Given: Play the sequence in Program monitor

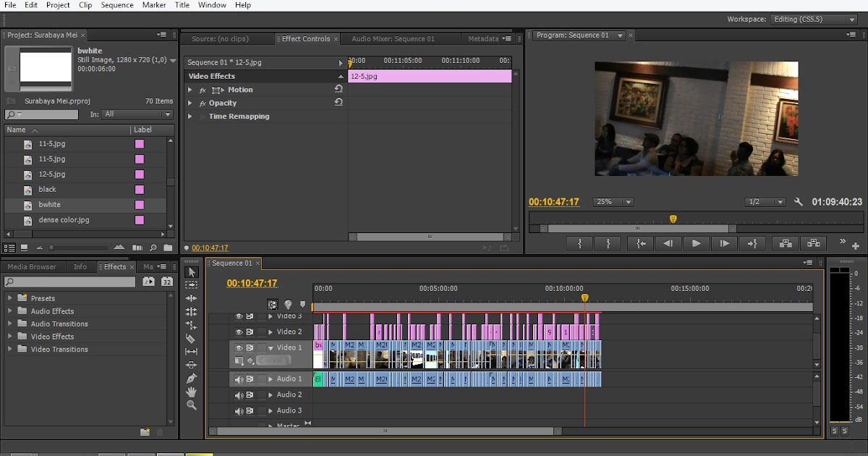Looking at the screenshot, I should click(696, 244).
